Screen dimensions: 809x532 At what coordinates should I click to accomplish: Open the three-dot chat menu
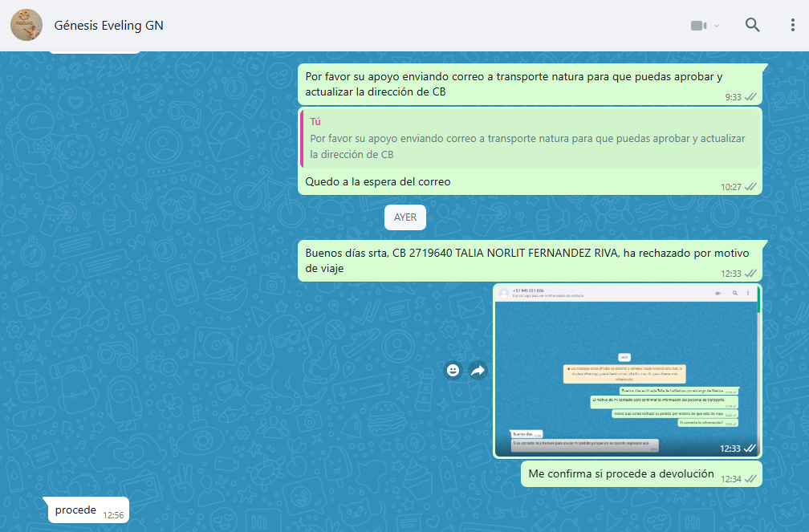click(792, 25)
